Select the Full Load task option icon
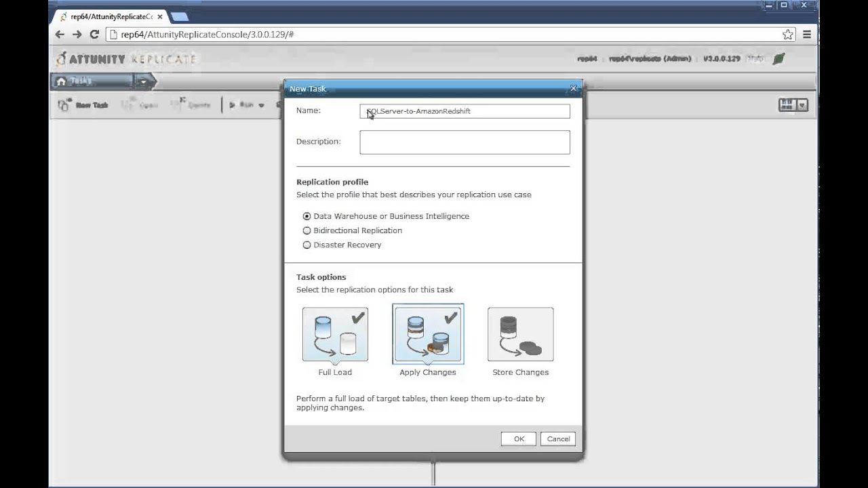 pos(335,334)
